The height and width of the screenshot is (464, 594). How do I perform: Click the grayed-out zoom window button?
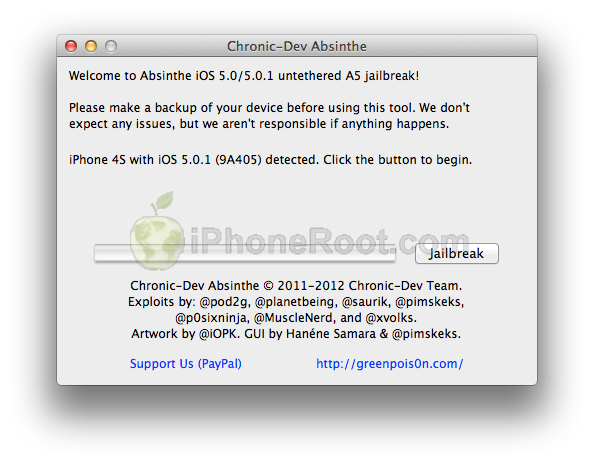pos(111,46)
